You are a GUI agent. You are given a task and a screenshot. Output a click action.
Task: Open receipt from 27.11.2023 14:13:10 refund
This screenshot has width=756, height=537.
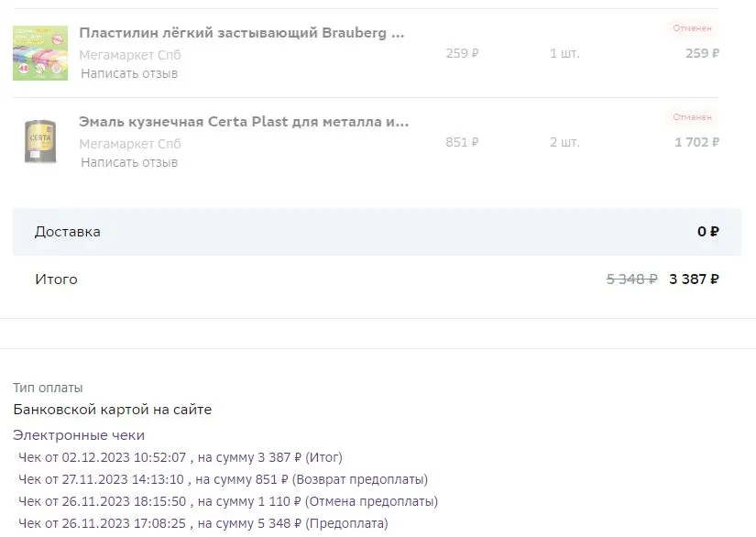[x=223, y=479]
